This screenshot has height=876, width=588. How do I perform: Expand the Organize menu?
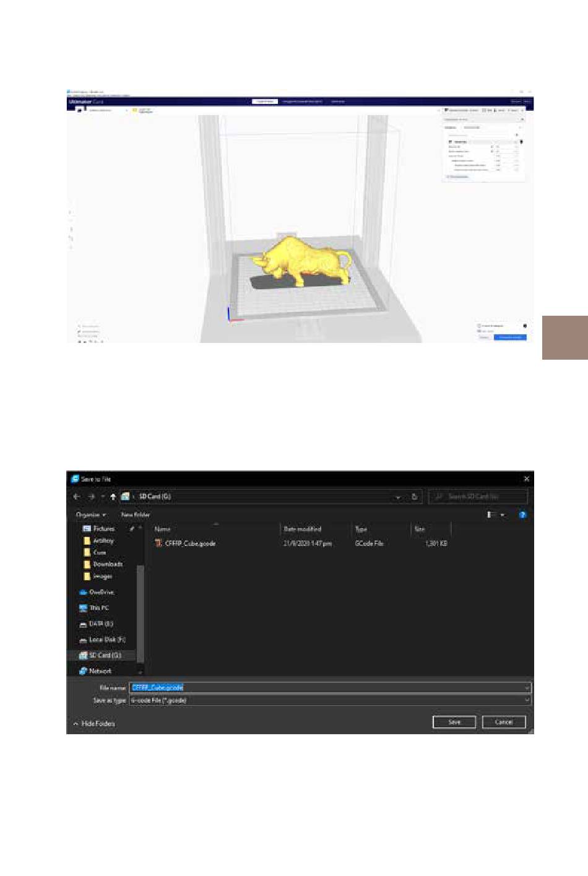coord(90,514)
